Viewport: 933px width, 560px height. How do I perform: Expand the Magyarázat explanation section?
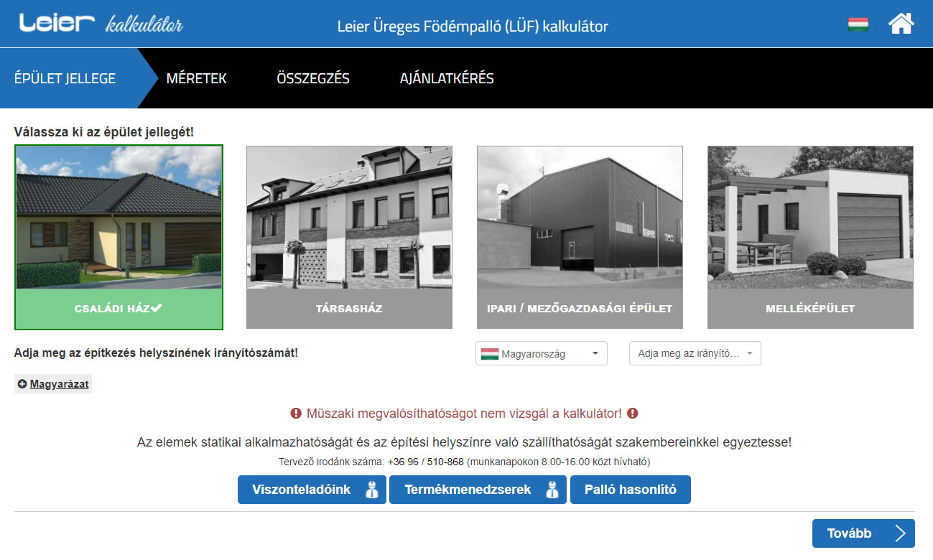(x=53, y=384)
